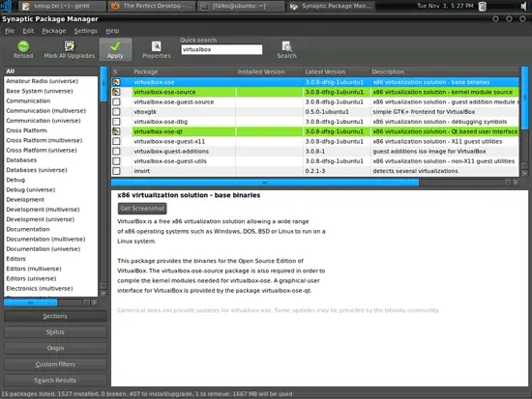The width and height of the screenshot is (532, 399).
Task: Mark the virtualbox-ose-guest-source checkbox
Action: tap(116, 102)
